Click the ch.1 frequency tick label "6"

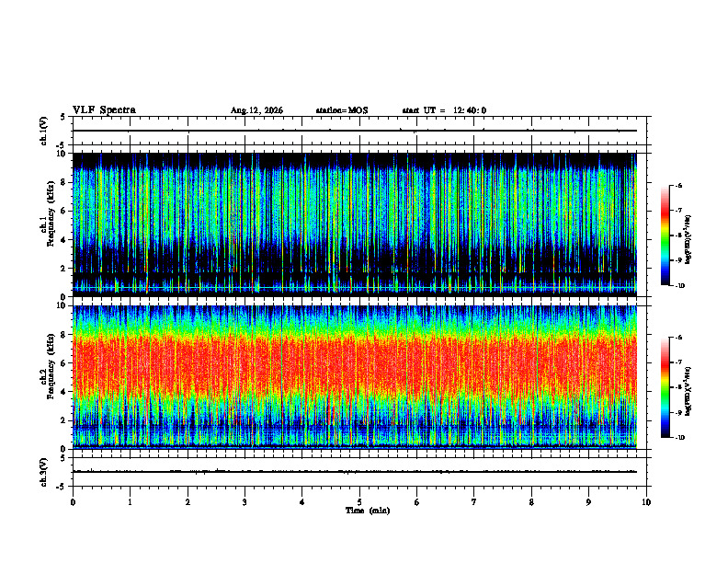[x=63, y=211]
